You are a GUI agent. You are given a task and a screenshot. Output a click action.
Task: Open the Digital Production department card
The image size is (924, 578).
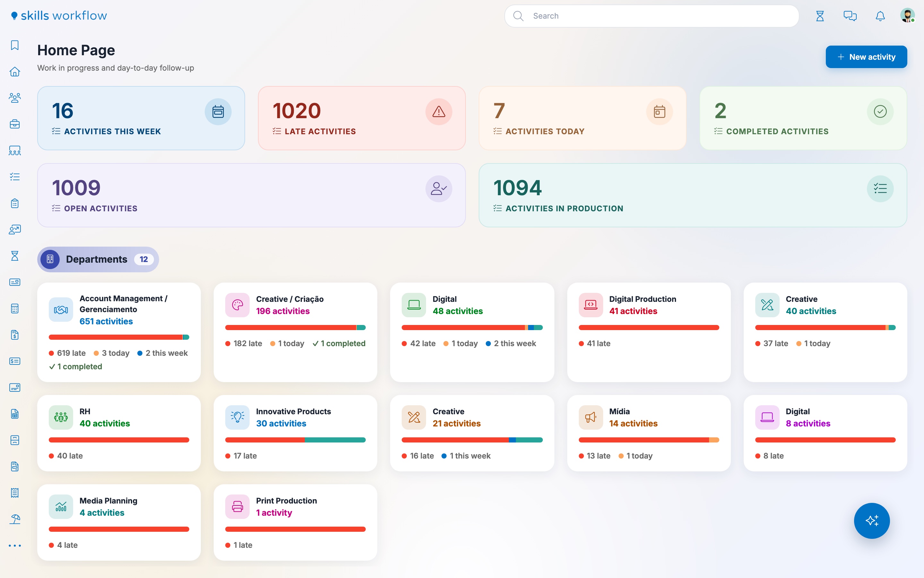649,332
